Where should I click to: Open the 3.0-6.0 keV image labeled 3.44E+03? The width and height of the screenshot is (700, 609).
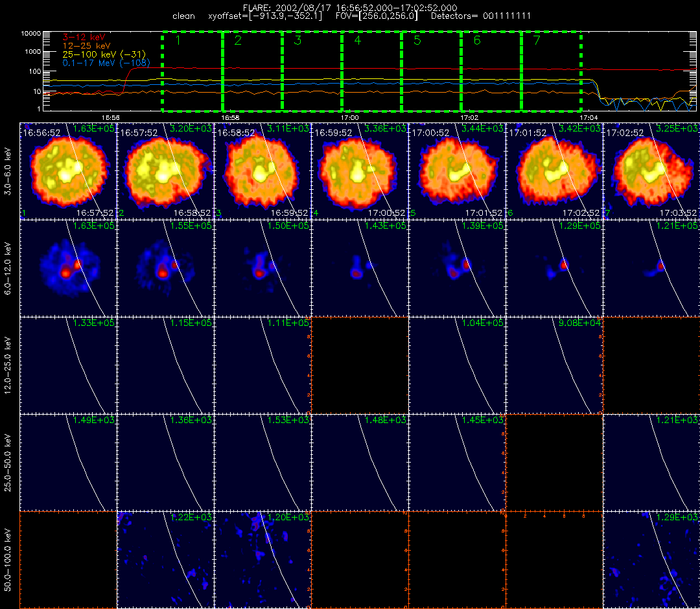(x=458, y=171)
